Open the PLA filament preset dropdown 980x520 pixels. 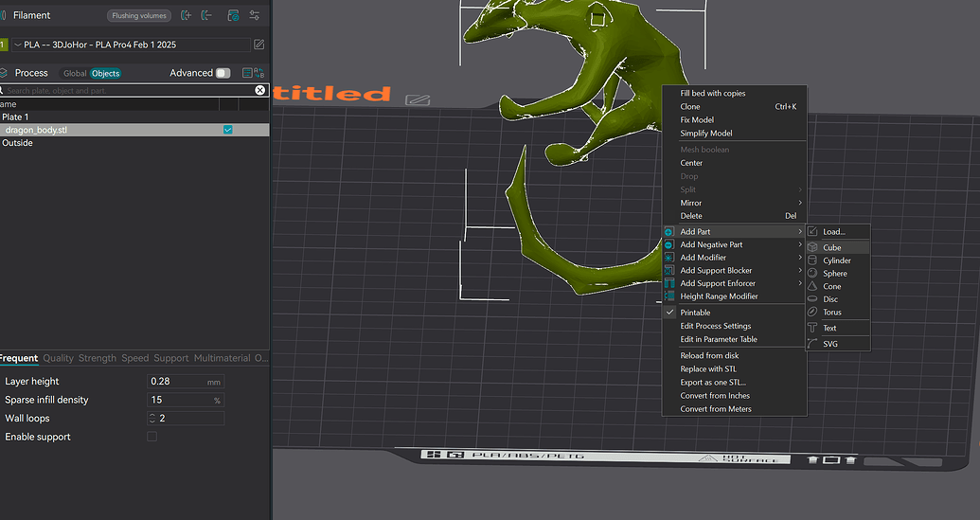(x=132, y=45)
